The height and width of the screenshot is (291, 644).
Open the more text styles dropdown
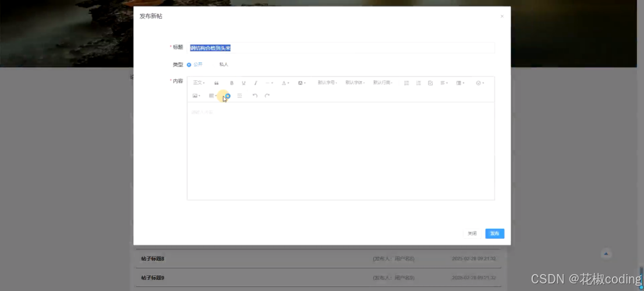click(x=269, y=83)
